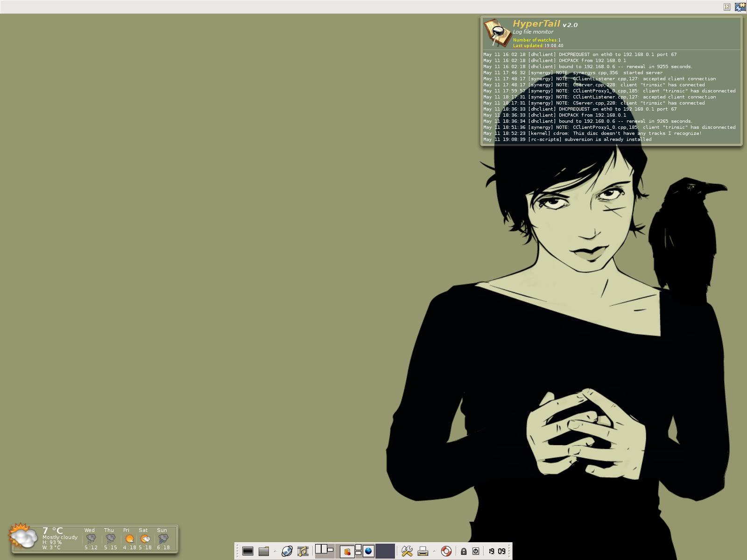Click the 'Log file monitor' subtitle

tap(533, 32)
